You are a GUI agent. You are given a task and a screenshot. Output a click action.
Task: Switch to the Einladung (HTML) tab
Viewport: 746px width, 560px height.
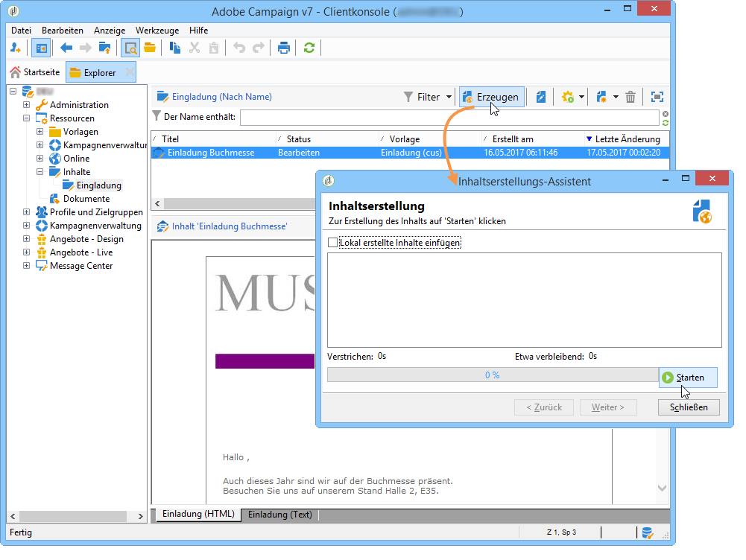(198, 515)
